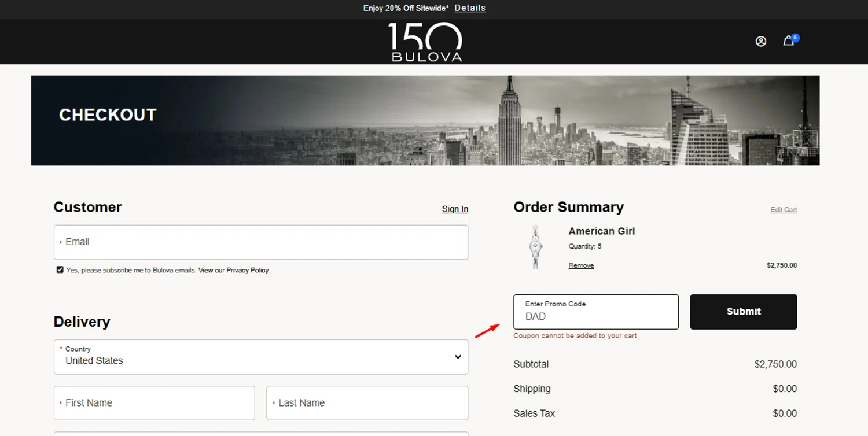
Task: Click the Customer section heading
Action: 87,207
